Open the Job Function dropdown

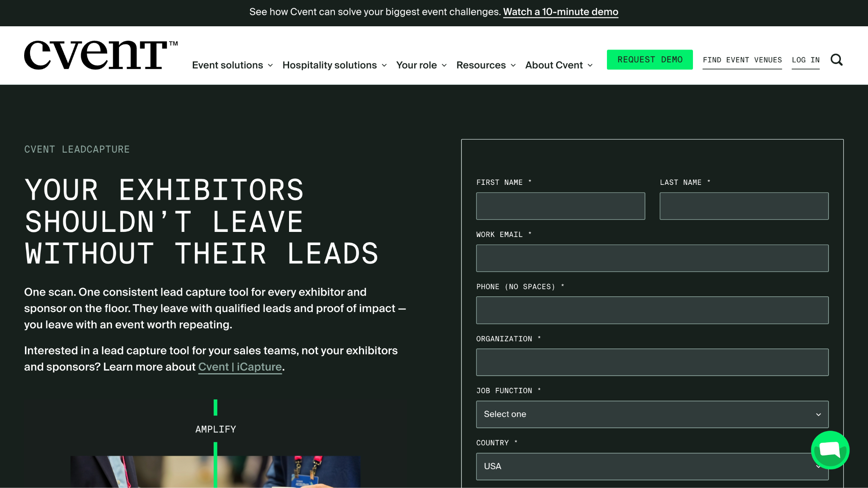click(x=652, y=414)
